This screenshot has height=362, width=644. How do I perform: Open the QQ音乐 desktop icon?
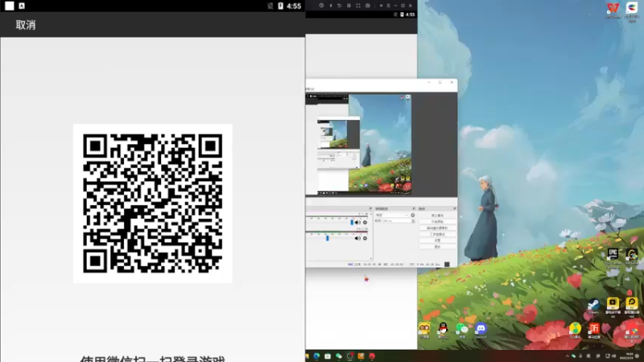tap(575, 331)
